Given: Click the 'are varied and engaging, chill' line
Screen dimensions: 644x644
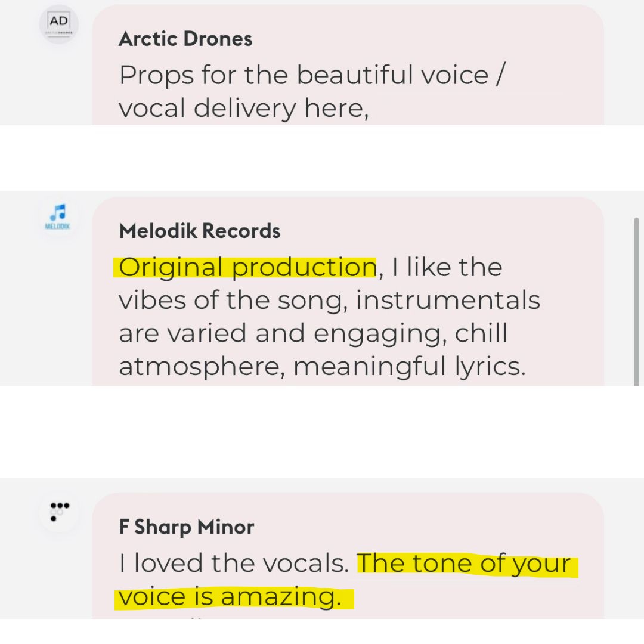Looking at the screenshot, I should click(x=314, y=333).
